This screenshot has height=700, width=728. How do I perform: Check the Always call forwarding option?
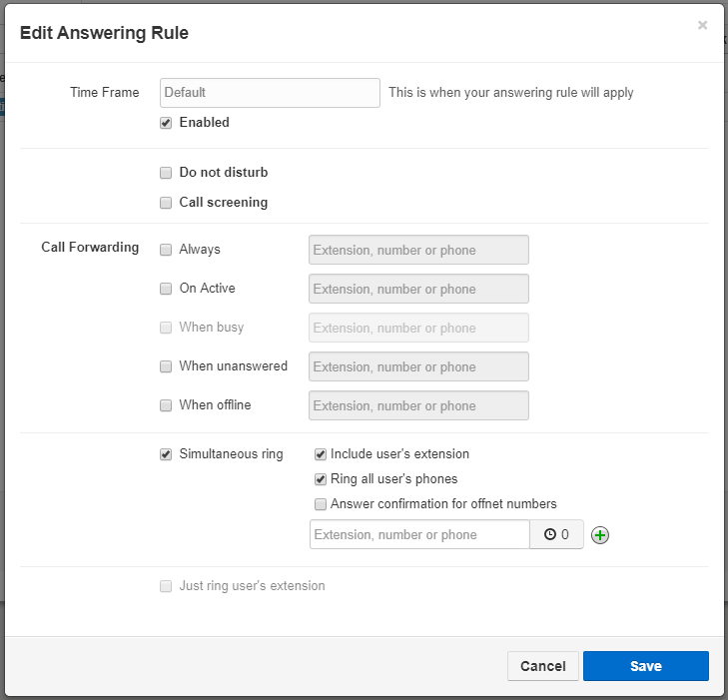pyautogui.click(x=166, y=250)
